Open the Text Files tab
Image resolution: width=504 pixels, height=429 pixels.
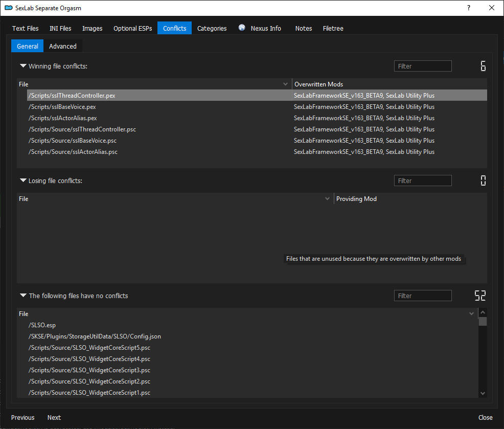[x=26, y=28]
